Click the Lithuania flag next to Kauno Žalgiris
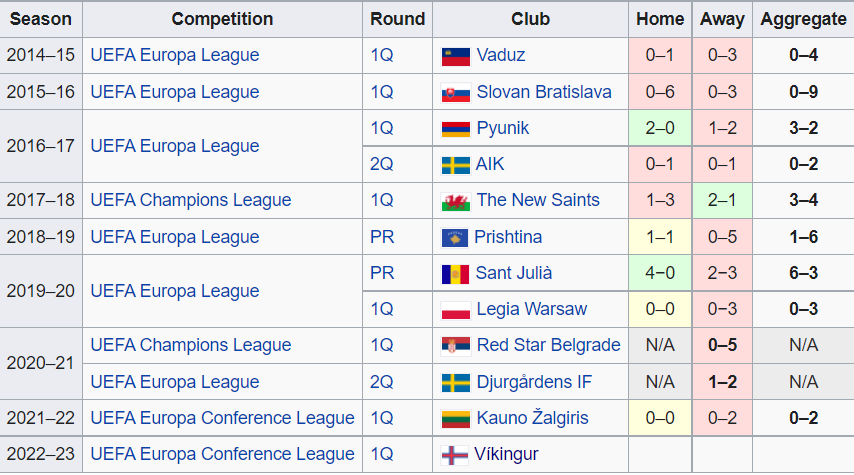 click(455, 419)
